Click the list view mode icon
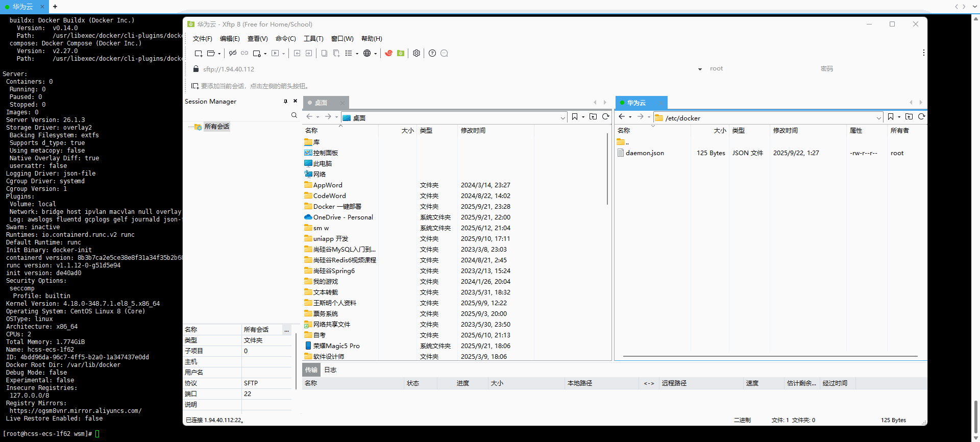Screen dimensions: 980x442 coord(349,53)
